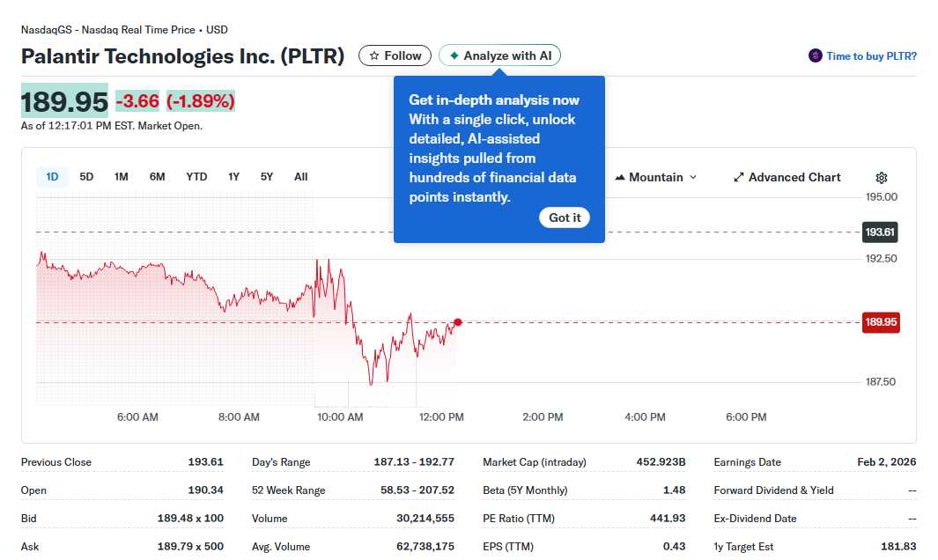Click the Mountain chart-type icon
The image size is (938, 560).
(x=622, y=177)
